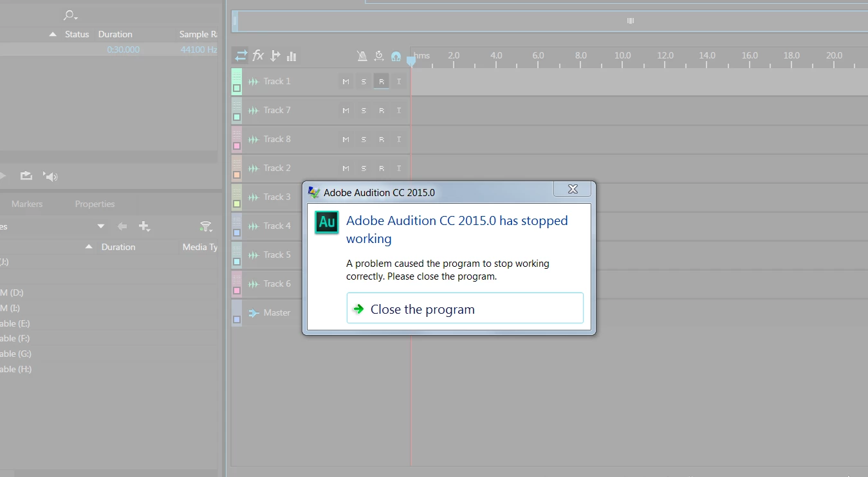Toggle auto-play speaker icon in Files panel
The image size is (868, 477).
tap(50, 176)
